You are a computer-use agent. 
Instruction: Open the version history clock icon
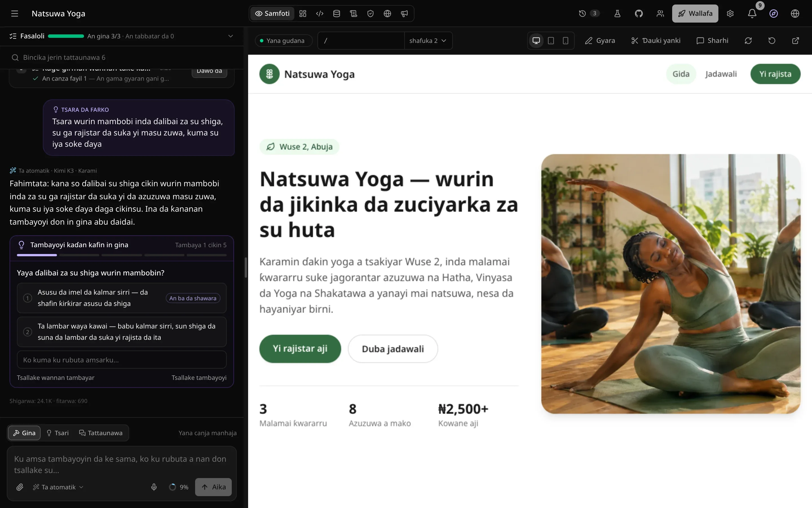pyautogui.click(x=582, y=14)
